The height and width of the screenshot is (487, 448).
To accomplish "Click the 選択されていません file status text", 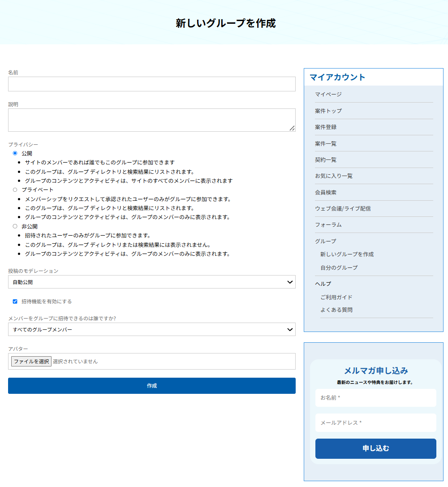I will click(75, 362).
